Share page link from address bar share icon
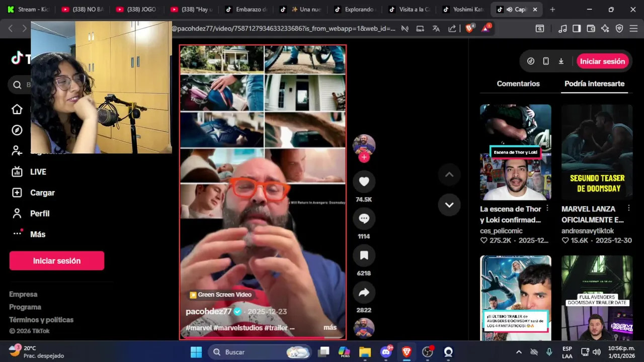Screen dimensions: 644x362 coord(452,29)
